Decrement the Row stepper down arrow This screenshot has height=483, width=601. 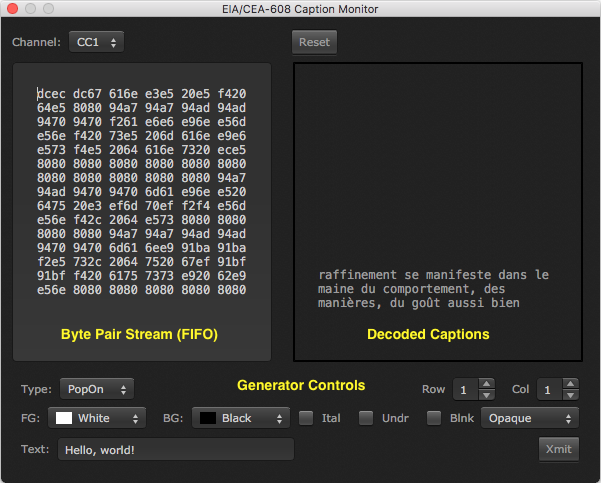pos(486,394)
